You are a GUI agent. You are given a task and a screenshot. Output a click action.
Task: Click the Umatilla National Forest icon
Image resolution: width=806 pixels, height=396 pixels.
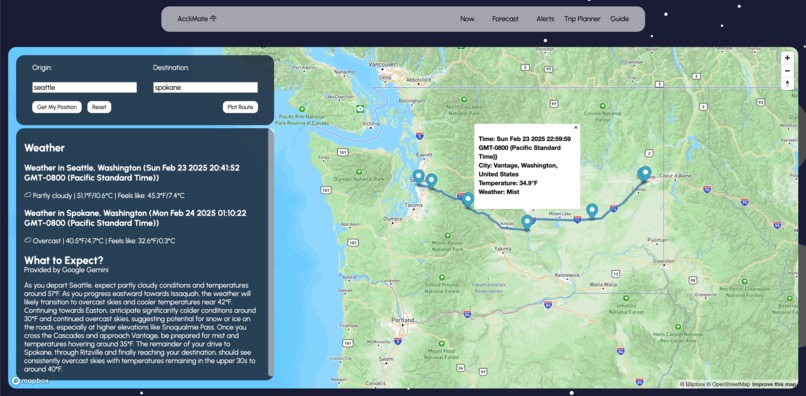click(x=626, y=298)
